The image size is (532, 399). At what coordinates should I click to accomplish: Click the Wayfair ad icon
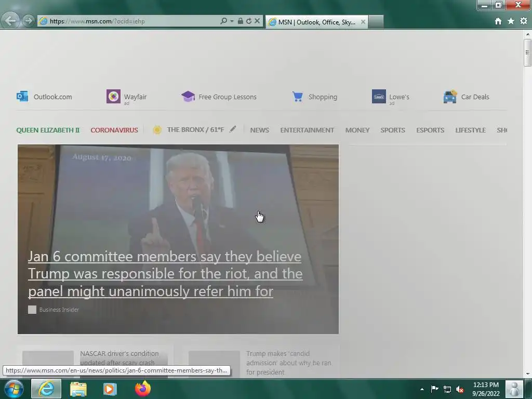[x=113, y=96]
